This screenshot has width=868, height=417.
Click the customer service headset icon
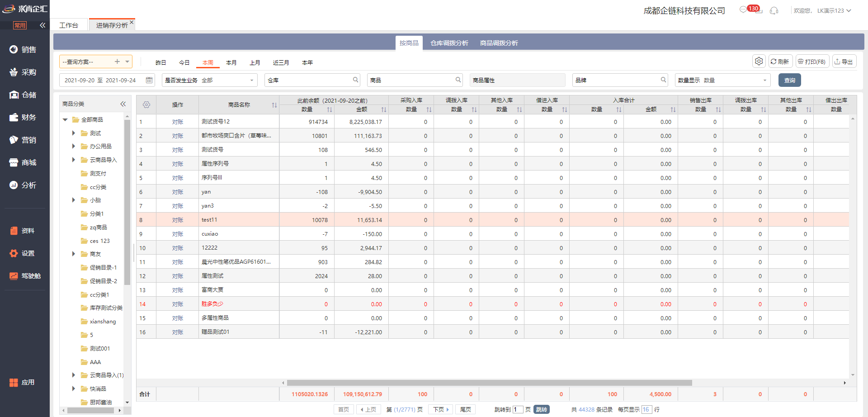[774, 10]
